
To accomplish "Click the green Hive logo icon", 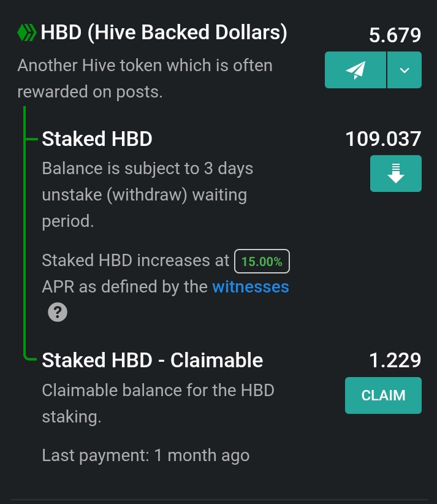I will tap(27, 32).
